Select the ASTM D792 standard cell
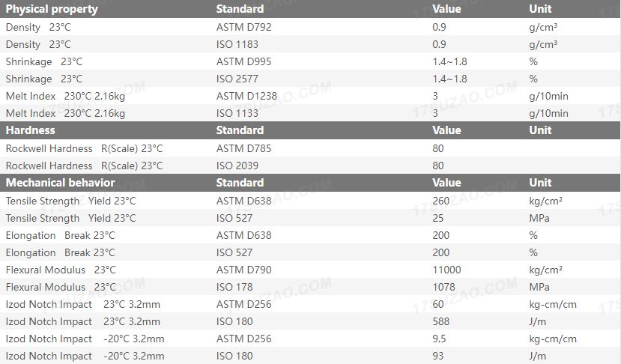Screen dimensions: 621x364 point(244,27)
